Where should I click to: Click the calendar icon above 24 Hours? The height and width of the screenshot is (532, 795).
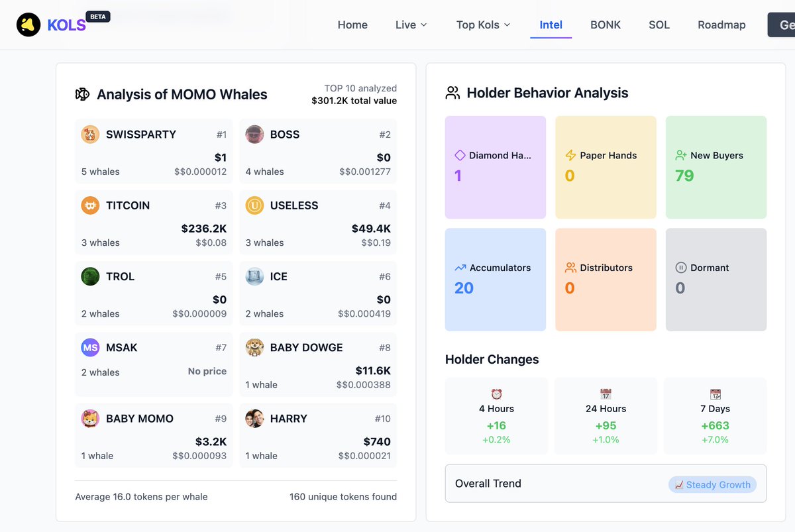click(606, 394)
